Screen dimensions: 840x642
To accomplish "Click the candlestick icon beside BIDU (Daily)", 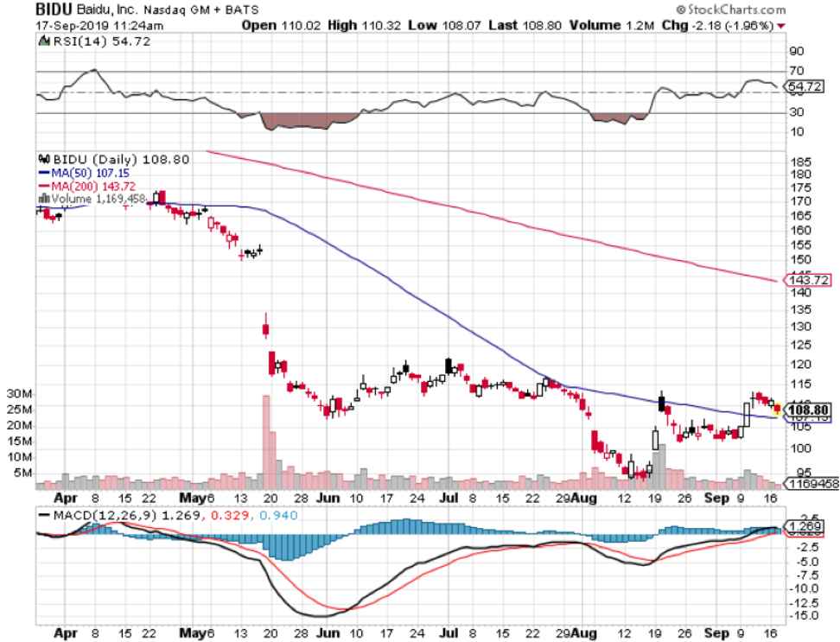I will (44, 160).
